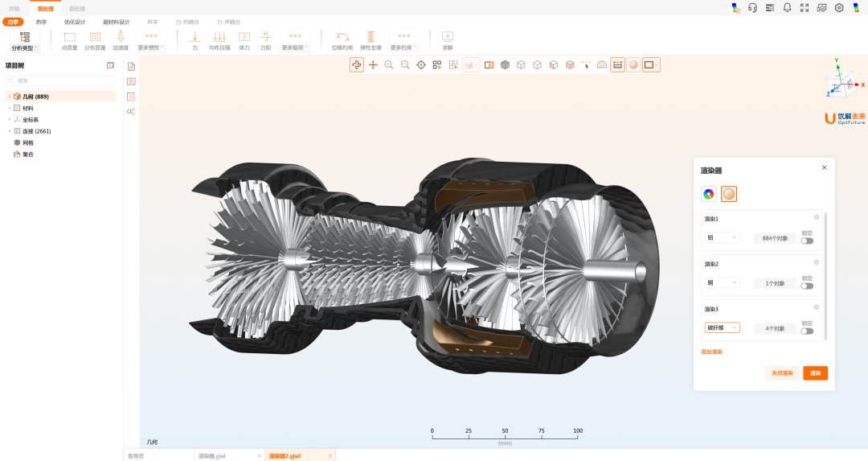Switch to the 热学 tab

pyautogui.click(x=41, y=22)
